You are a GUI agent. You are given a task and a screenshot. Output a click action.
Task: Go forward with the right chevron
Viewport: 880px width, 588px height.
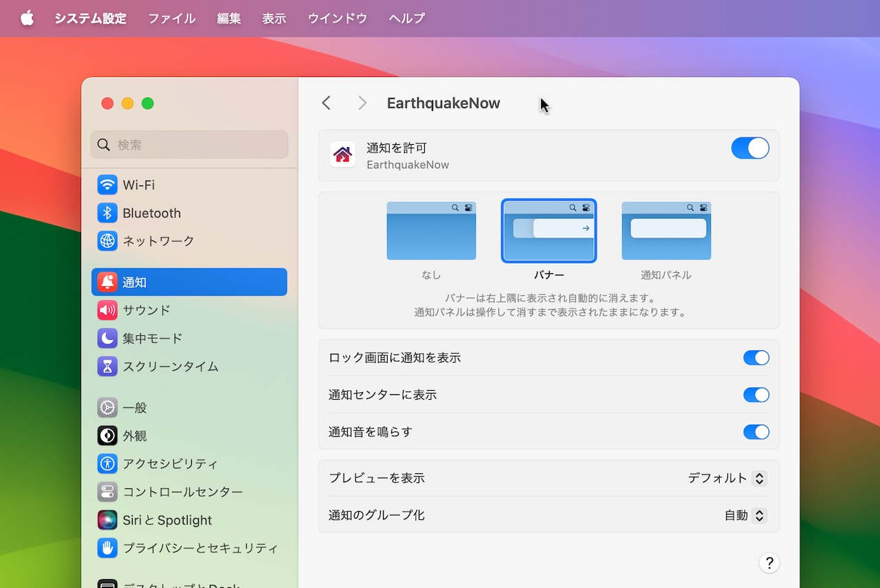(x=362, y=103)
